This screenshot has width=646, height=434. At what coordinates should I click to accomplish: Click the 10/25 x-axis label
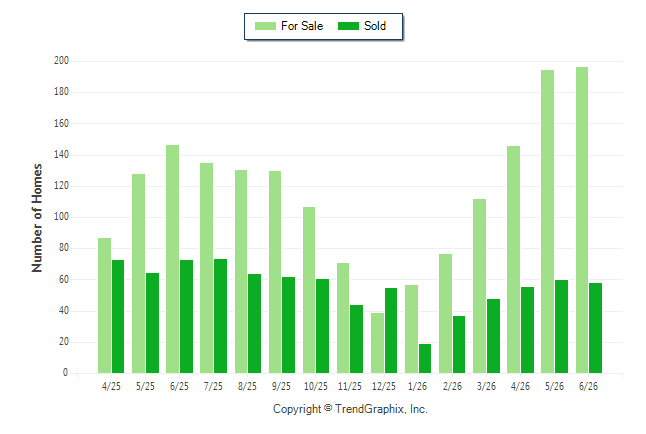(x=316, y=386)
